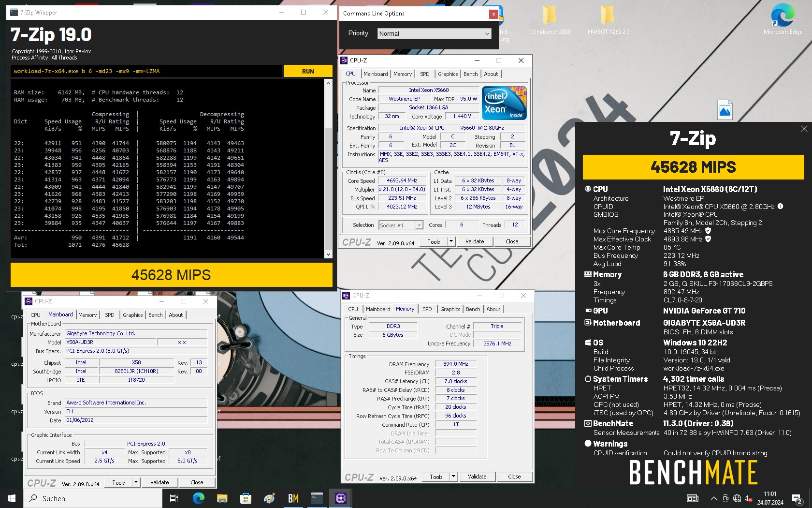This screenshot has width=812, height=508.
Task: Click the yellow RUN button in 7-Zip Wrapper
Action: pyautogui.click(x=308, y=71)
